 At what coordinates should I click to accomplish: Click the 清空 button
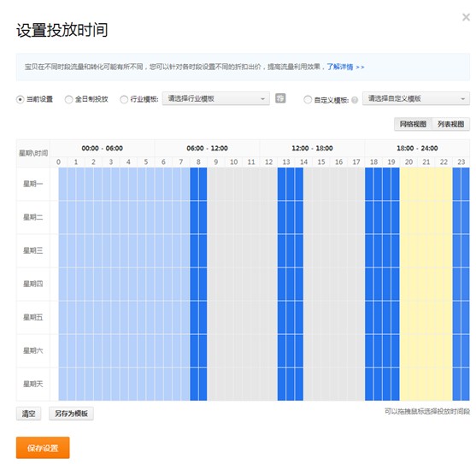click(x=28, y=414)
